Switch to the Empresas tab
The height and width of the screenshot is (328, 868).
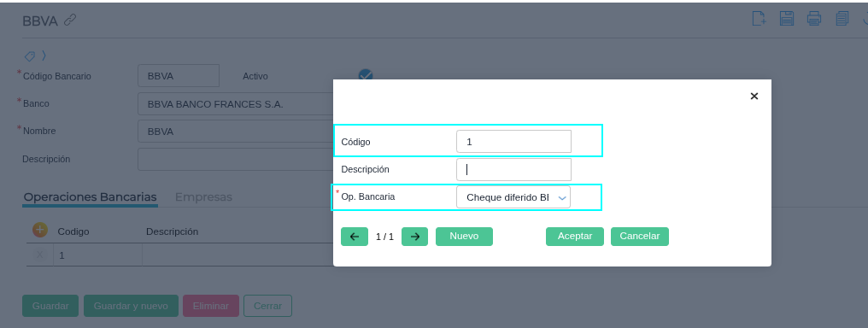pyautogui.click(x=203, y=197)
